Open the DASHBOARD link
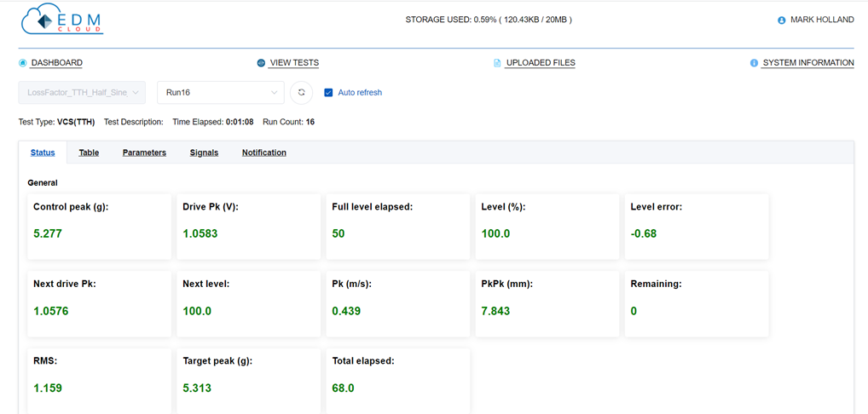 57,63
